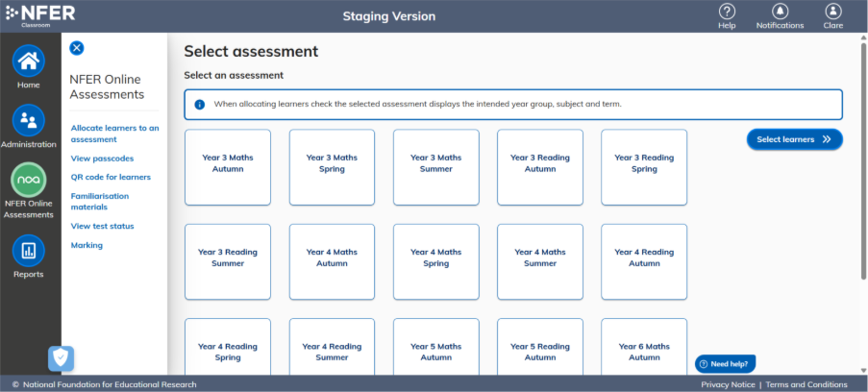Click the Select assessment heading
Viewport: 868px width, 392px height.
pyautogui.click(x=251, y=52)
